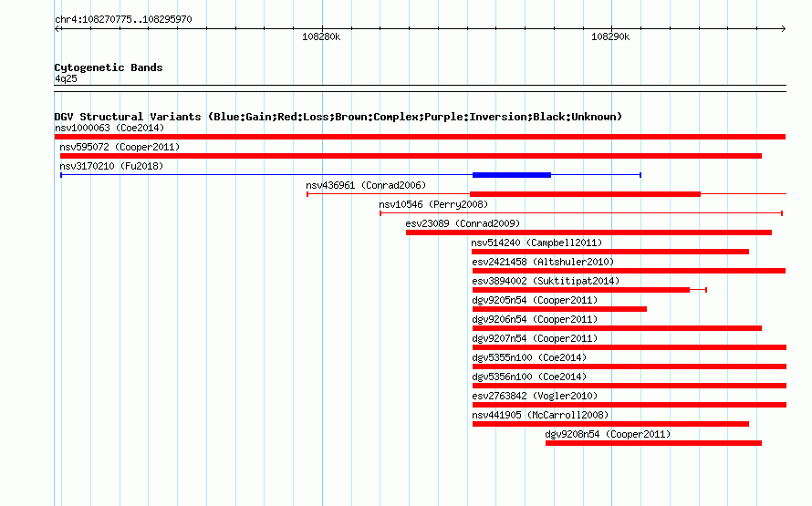
Task: Open dgv5355n100 (Coe2014) label
Action: tap(529, 357)
